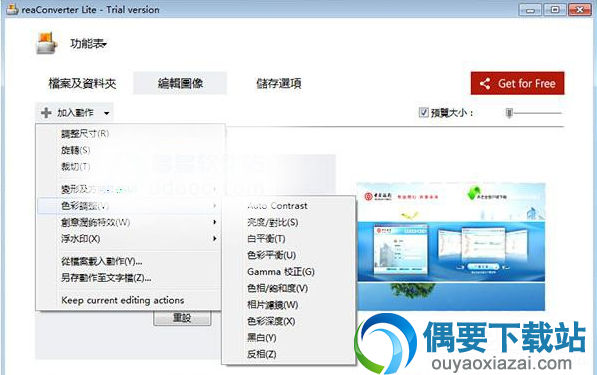Click the share icon on Get for Free
The height and width of the screenshot is (375, 597).
click(485, 83)
